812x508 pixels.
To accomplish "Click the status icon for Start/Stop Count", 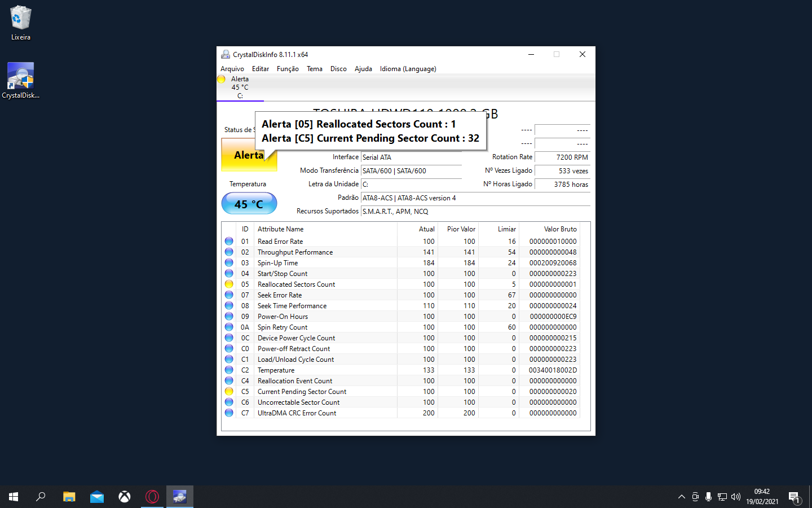I will tap(229, 273).
